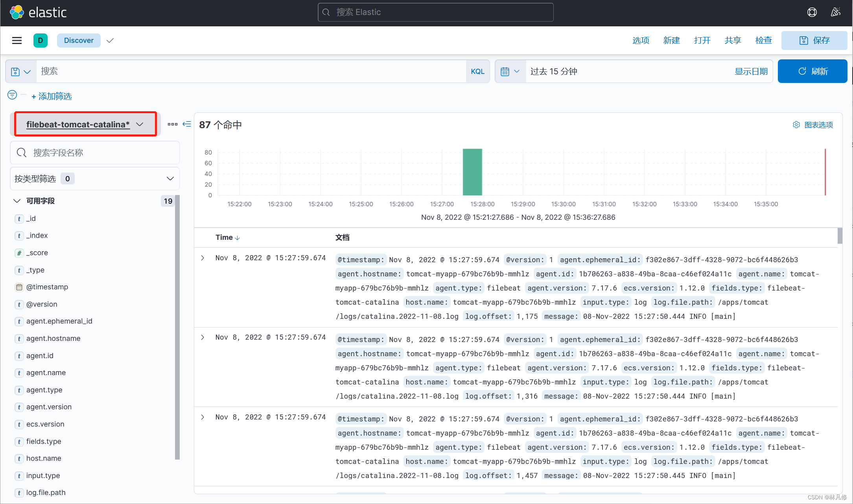Image resolution: width=853 pixels, height=504 pixels.
Task: Open the hamburger navigation menu
Action: point(17,40)
